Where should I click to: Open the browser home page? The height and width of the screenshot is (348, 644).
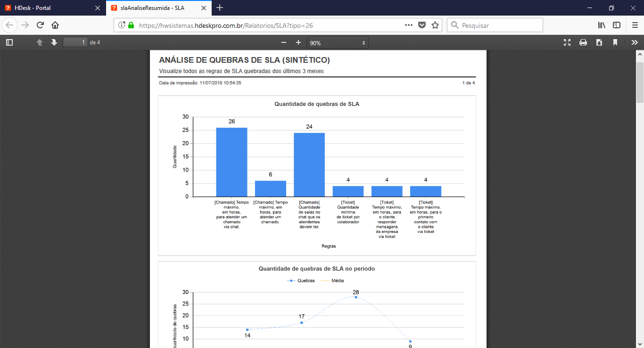tap(55, 25)
